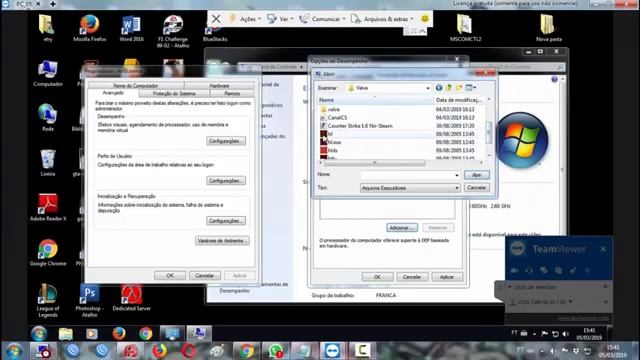This screenshot has width=640, height=360.
Task: Open the view menu icon in Abrir dialog
Action: 471,88
